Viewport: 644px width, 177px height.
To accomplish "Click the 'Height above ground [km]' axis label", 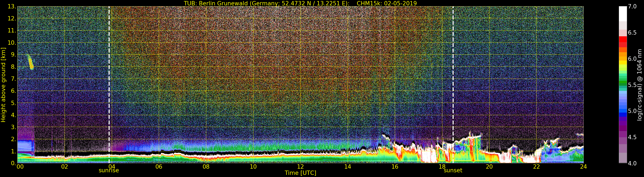I will pos(3,85).
